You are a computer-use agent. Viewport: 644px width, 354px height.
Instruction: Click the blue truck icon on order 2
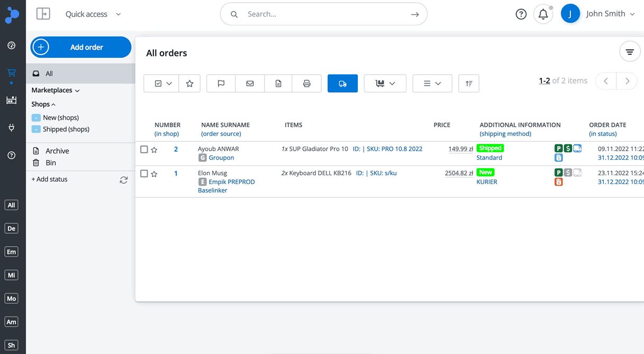click(577, 149)
